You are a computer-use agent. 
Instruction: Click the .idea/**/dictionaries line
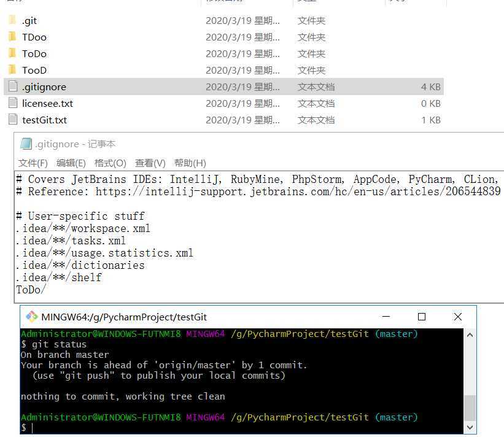pyautogui.click(x=80, y=265)
